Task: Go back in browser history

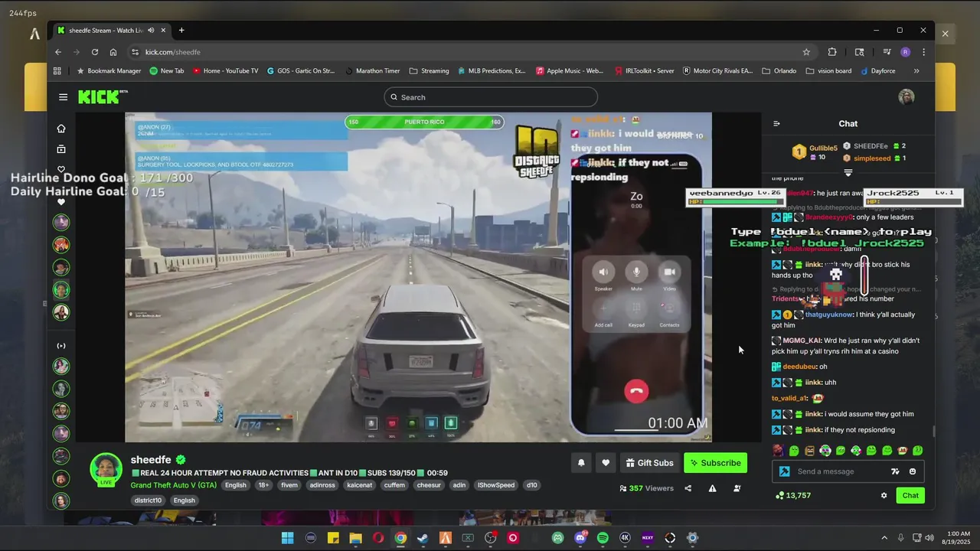Action: pyautogui.click(x=58, y=52)
